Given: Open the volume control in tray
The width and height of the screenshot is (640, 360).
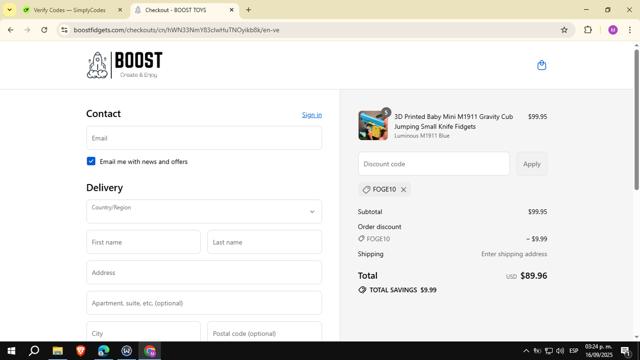Looking at the screenshot, I should pyautogui.click(x=560, y=351).
